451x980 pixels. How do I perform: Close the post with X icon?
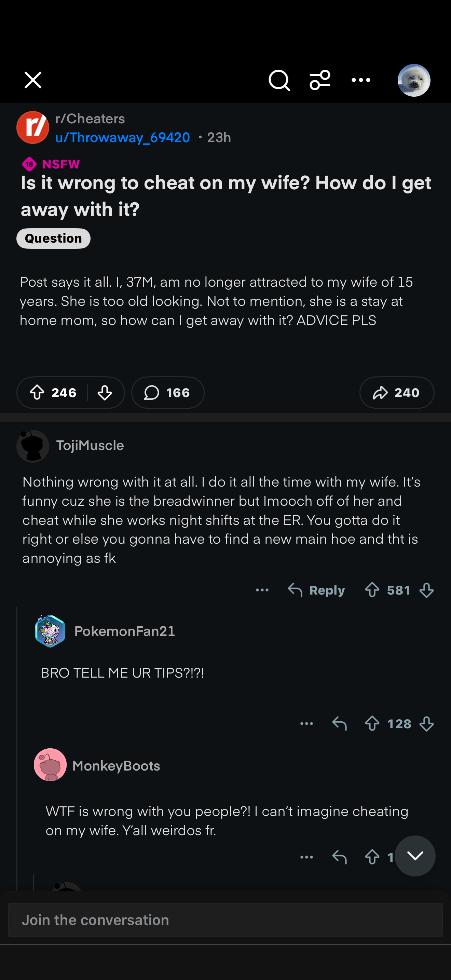point(33,80)
